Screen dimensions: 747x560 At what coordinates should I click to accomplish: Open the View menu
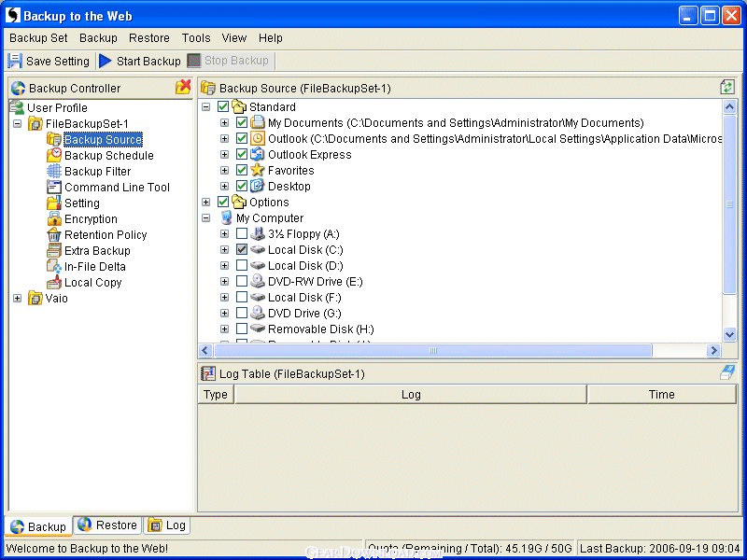234,38
